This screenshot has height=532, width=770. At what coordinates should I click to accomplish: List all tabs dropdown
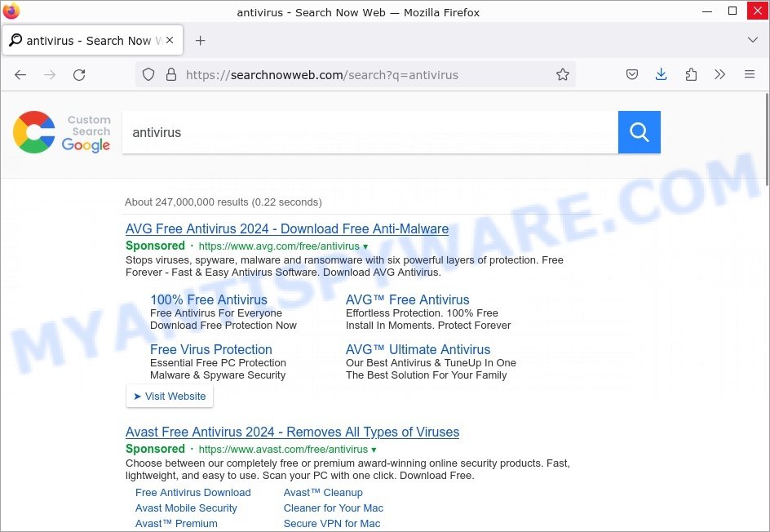752,40
